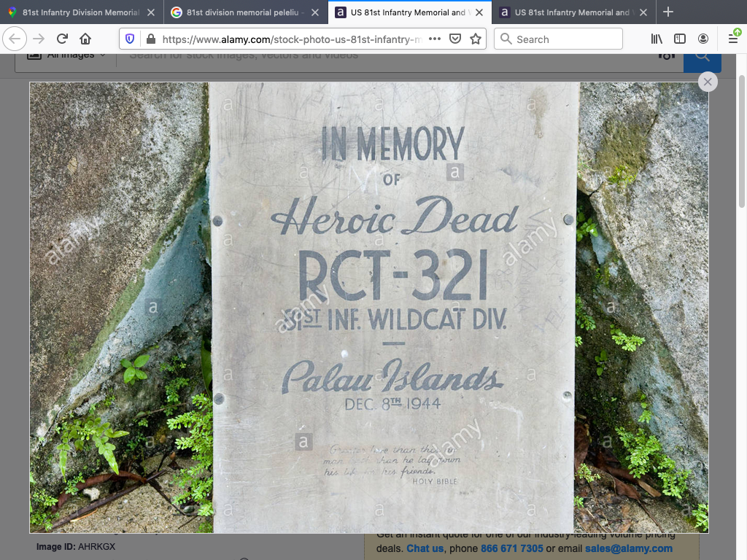
Task: Go to the Firefox home page
Action: click(85, 39)
